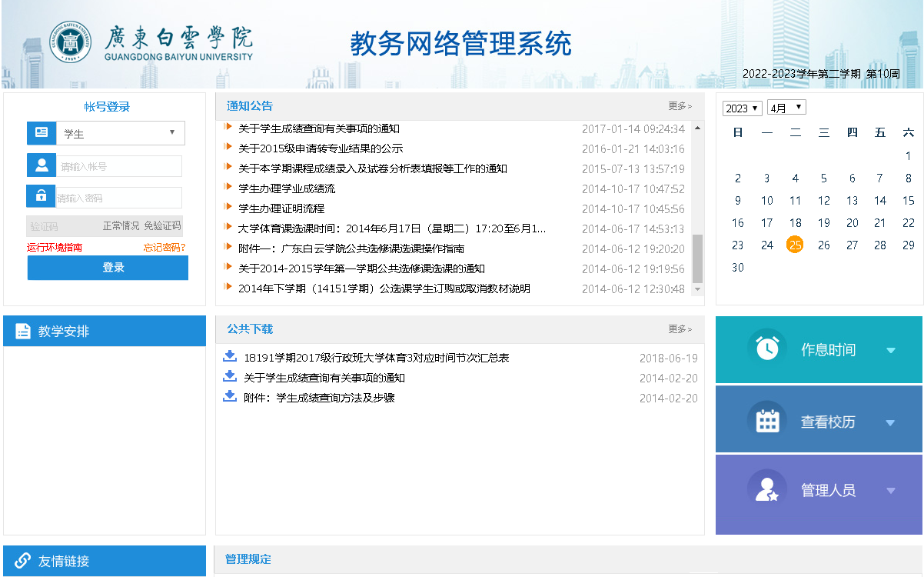Screen dimensions: 924x577
Task: Click download icon for 18191学期 file
Action: tap(229, 356)
